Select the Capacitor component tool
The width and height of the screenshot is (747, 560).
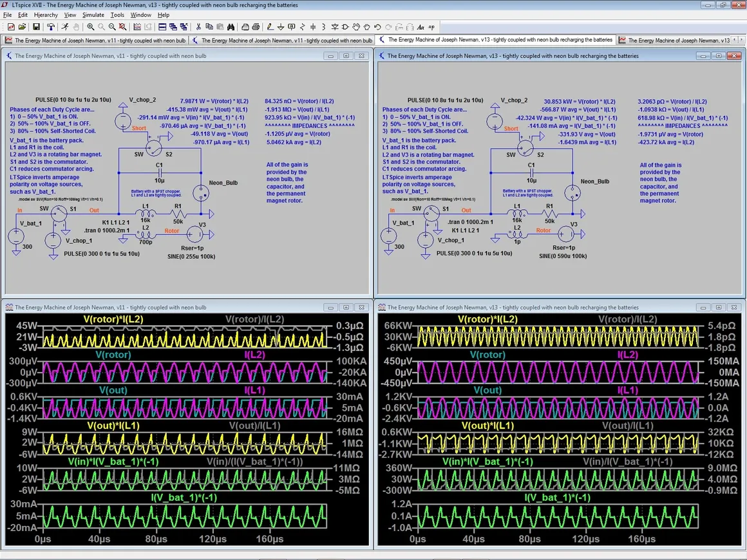coord(313,27)
